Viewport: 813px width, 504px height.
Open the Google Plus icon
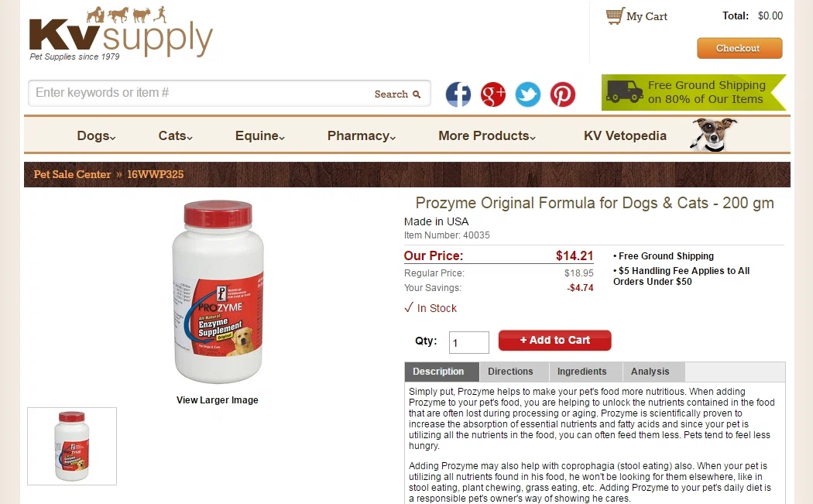(493, 94)
